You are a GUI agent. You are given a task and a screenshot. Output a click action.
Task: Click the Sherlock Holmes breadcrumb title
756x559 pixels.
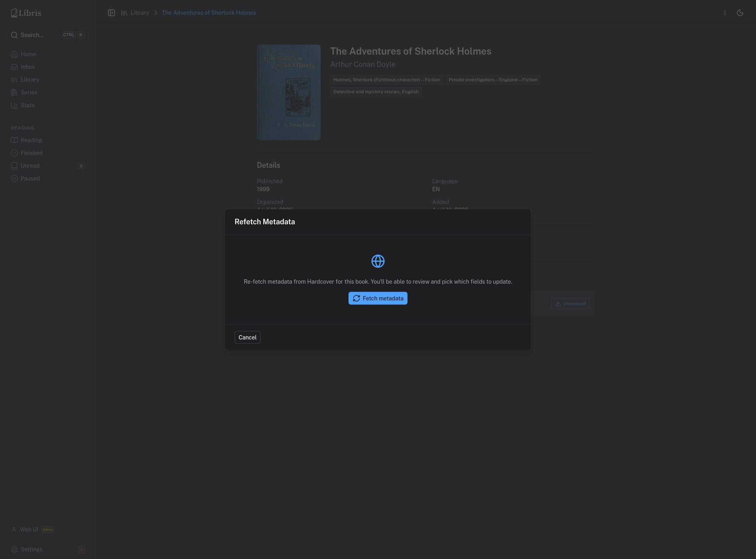point(209,13)
